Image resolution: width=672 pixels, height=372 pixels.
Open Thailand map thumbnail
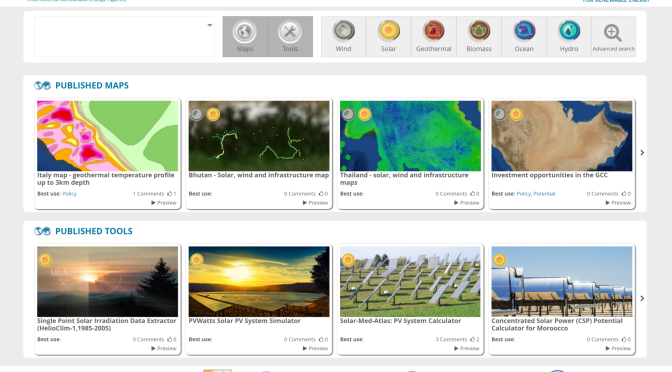click(411, 136)
